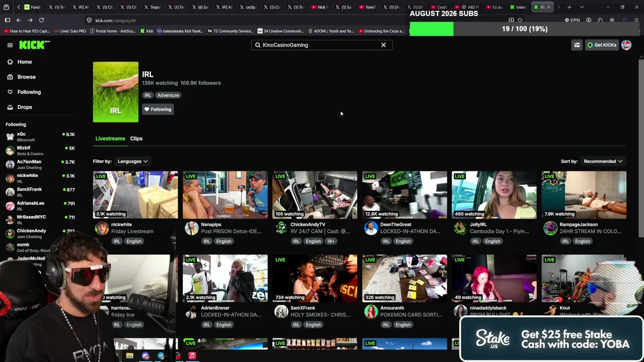Reload the page with the refresh icon
The width and height of the screenshot is (644, 362).
42,20
